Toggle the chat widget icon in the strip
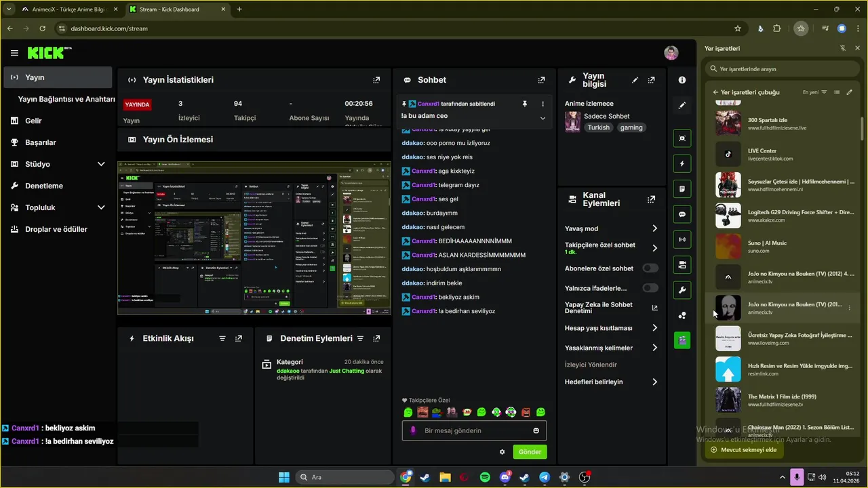This screenshot has width=868, height=488. coord(682,214)
